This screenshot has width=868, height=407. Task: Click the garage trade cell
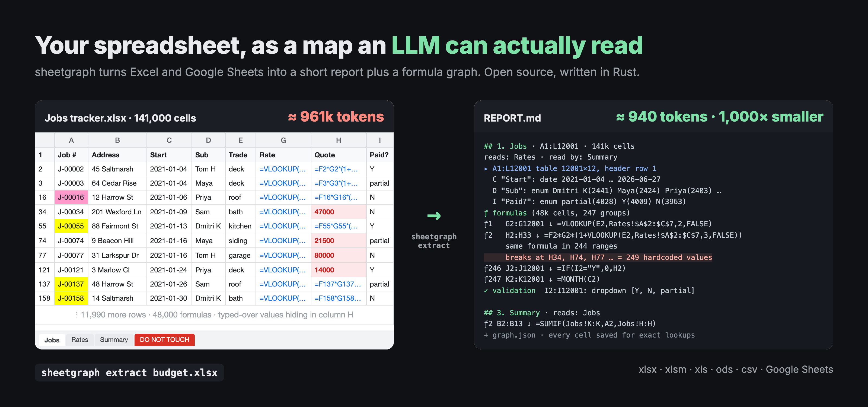point(240,255)
